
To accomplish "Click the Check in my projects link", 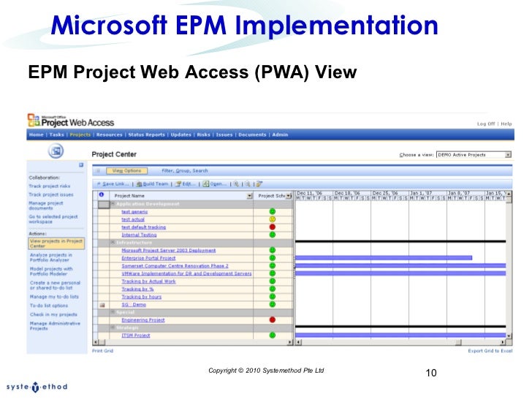I will (x=53, y=314).
